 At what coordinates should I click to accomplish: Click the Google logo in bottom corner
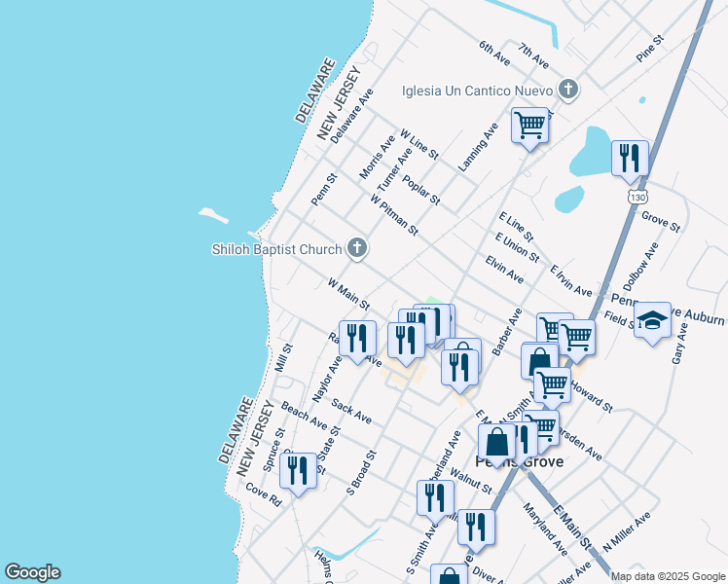[32, 572]
